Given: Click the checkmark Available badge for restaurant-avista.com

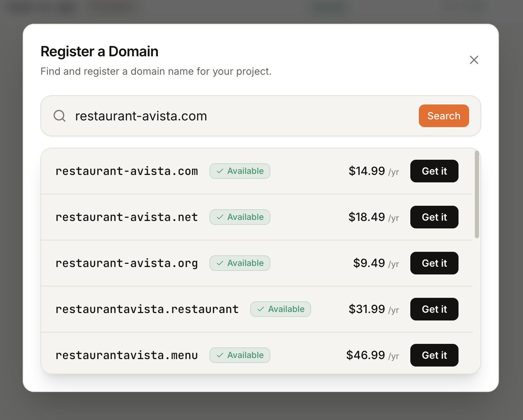Looking at the screenshot, I should [240, 171].
